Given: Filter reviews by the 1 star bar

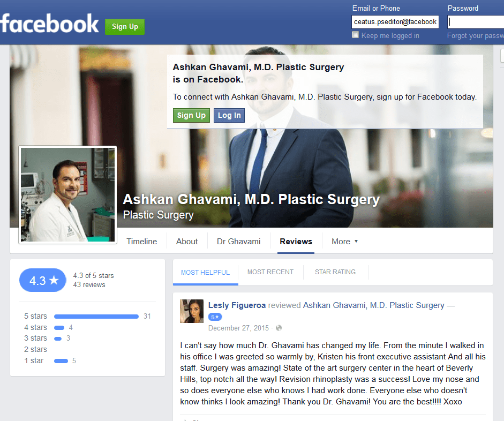Looking at the screenshot, I should coord(61,361).
